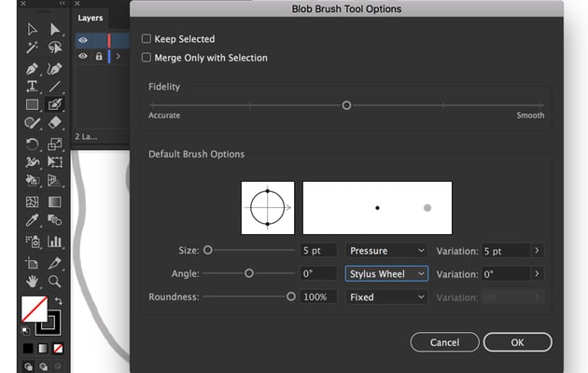Click the Fidelity slider handle
Image resolution: width=588 pixels, height=373 pixels.
(x=346, y=105)
